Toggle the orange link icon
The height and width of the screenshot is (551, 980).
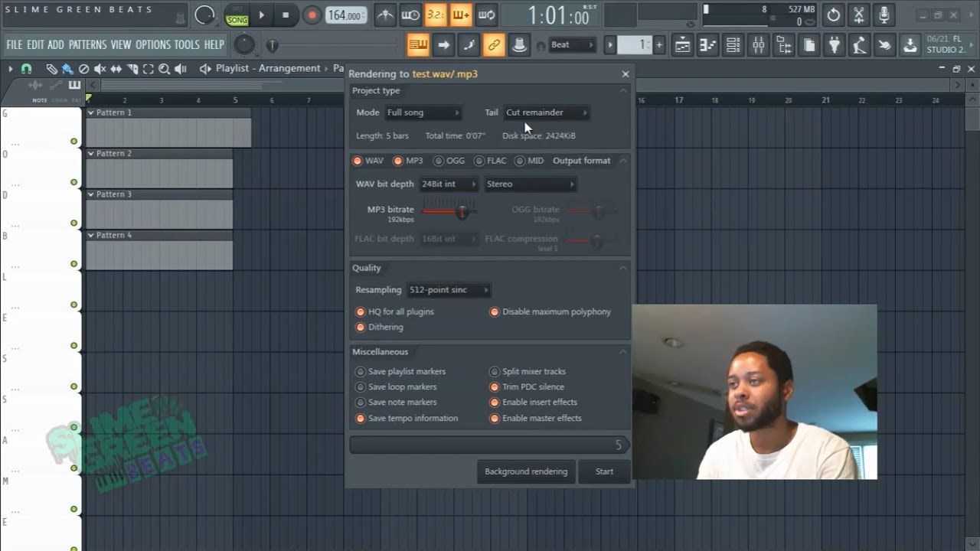pyautogui.click(x=494, y=45)
